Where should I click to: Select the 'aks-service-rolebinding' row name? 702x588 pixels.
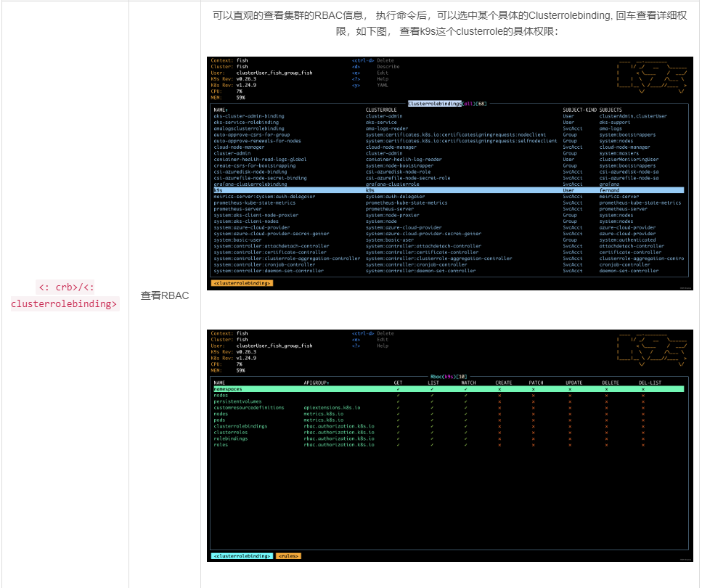pyautogui.click(x=246, y=122)
